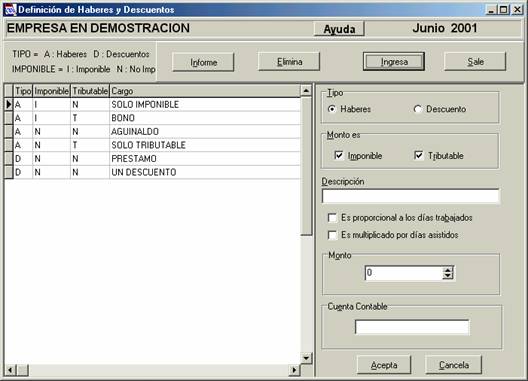Click the Cancela button
Screen dimensions: 528x381
pos(454,365)
